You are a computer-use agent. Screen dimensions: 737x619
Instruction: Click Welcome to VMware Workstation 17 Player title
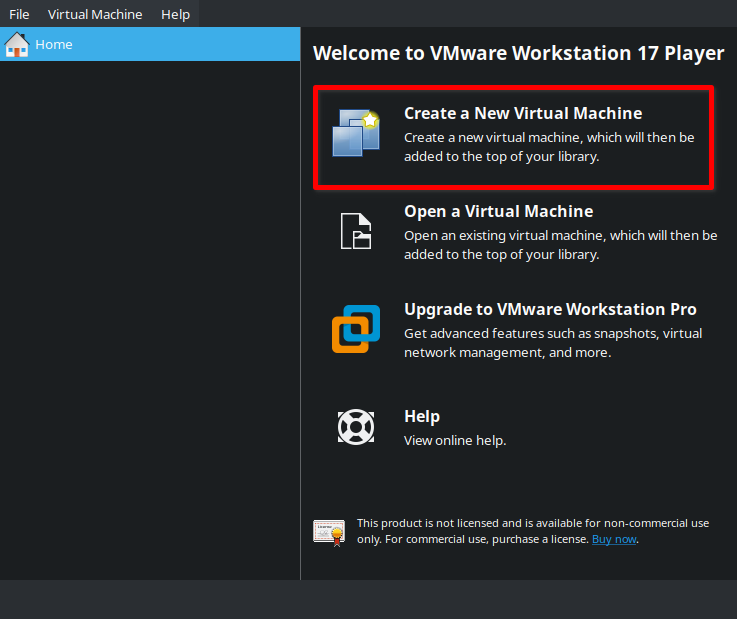pyautogui.click(x=518, y=53)
